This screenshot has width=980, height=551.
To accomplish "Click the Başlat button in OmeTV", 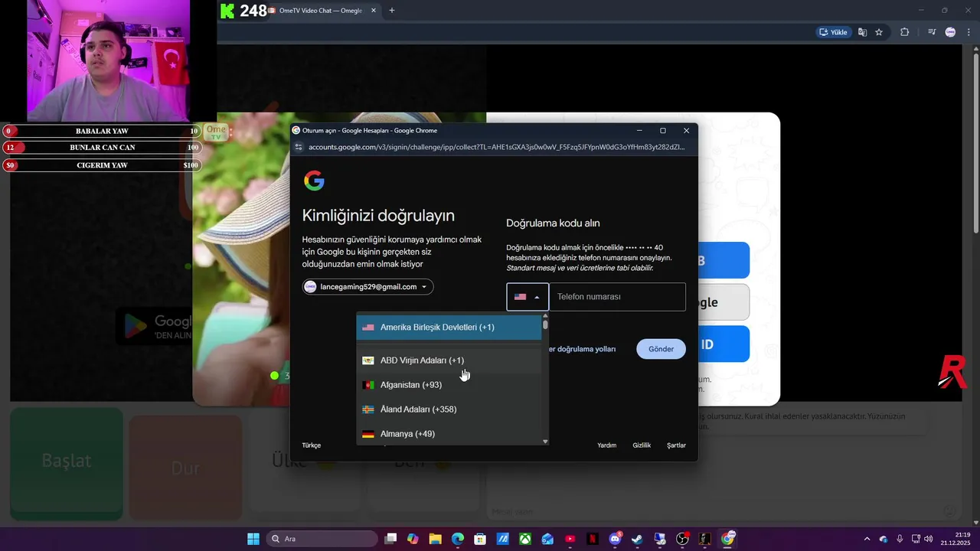I will tap(67, 463).
